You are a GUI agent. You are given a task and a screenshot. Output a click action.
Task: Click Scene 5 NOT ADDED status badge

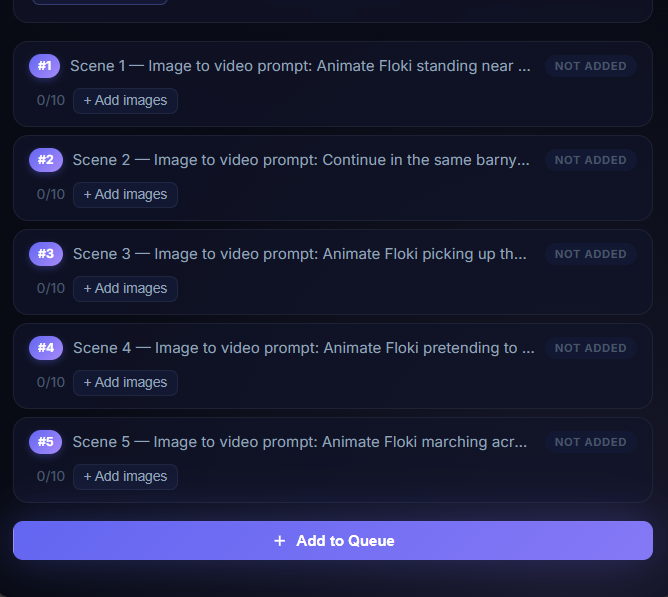click(x=590, y=442)
